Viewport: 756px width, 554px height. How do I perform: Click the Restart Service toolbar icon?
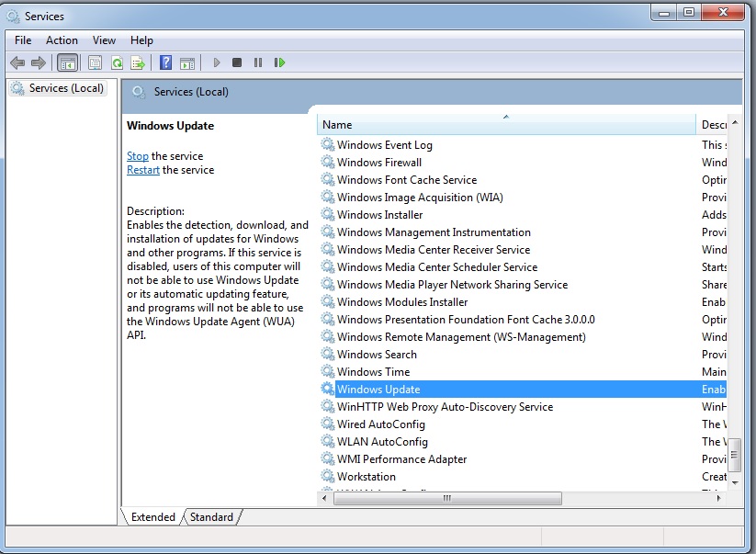[x=279, y=62]
